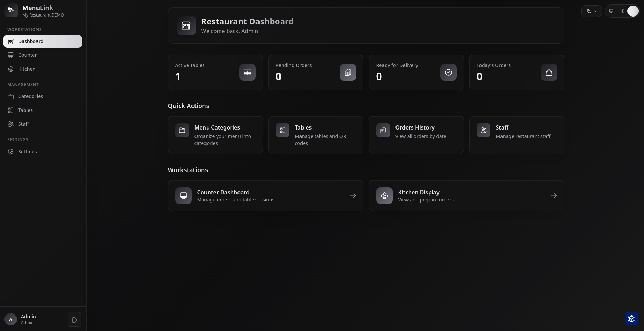
Task: Open Categories via the folder icon
Action: [11, 96]
